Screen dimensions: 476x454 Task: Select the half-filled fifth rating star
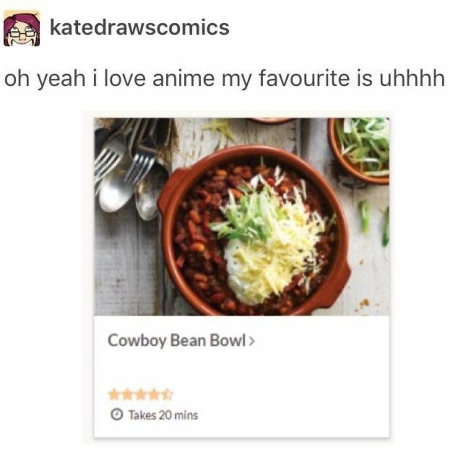[167, 395]
